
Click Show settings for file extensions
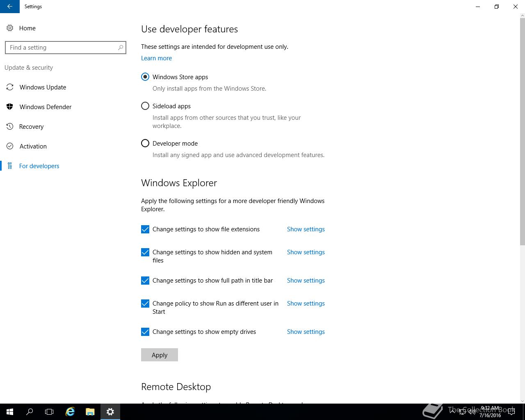pos(306,229)
